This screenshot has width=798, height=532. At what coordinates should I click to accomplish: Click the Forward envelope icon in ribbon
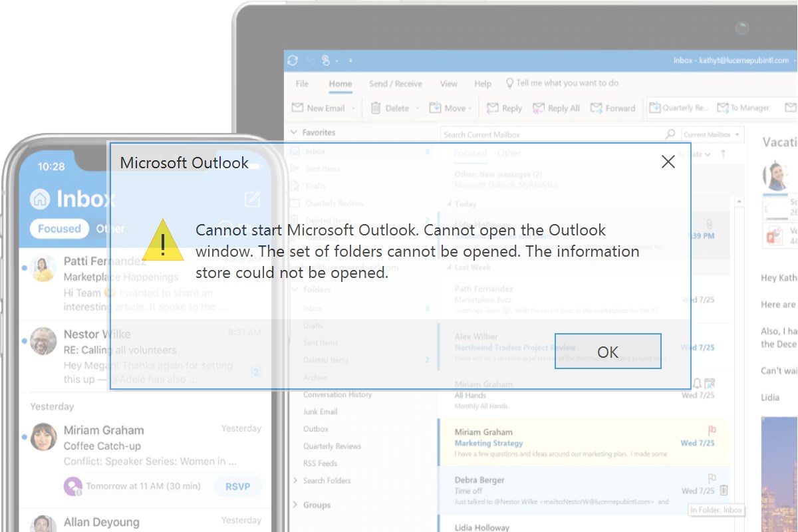point(597,108)
